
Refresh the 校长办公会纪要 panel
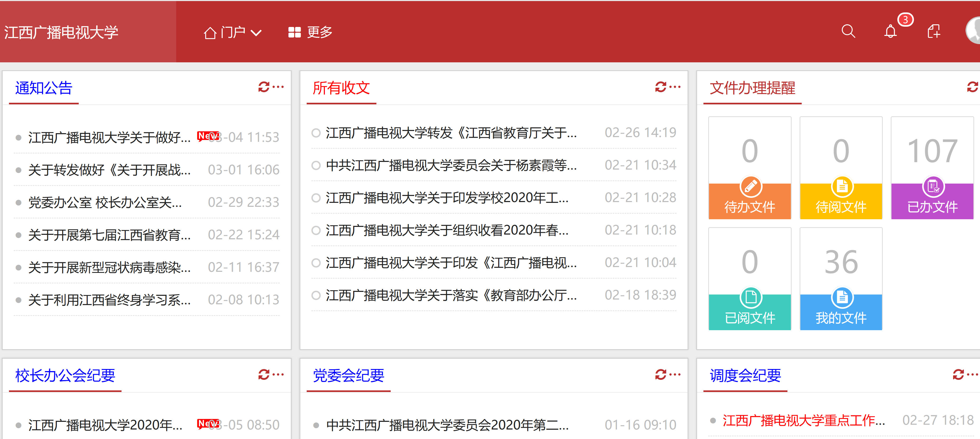tap(264, 375)
